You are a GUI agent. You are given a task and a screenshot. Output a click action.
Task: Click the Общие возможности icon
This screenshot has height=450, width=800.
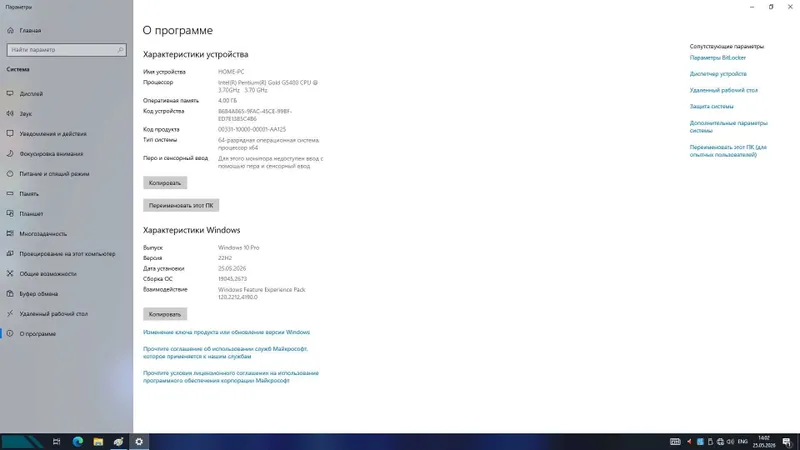[x=10, y=273]
